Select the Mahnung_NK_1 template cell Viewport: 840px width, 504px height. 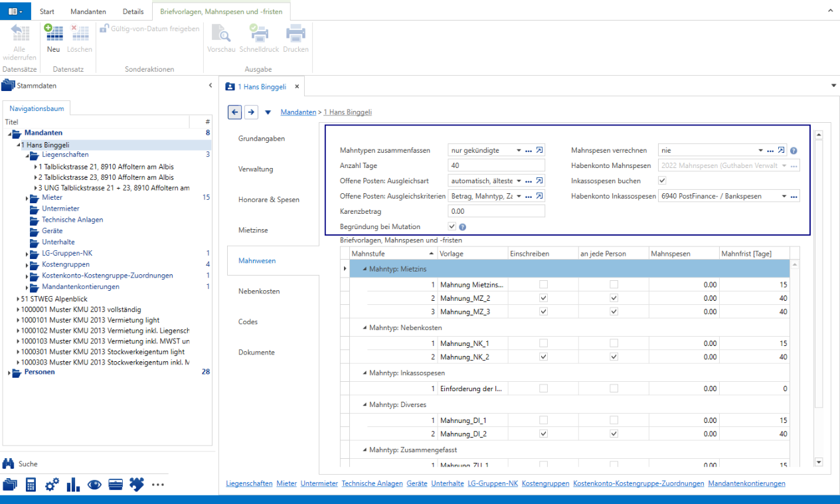[473, 343]
